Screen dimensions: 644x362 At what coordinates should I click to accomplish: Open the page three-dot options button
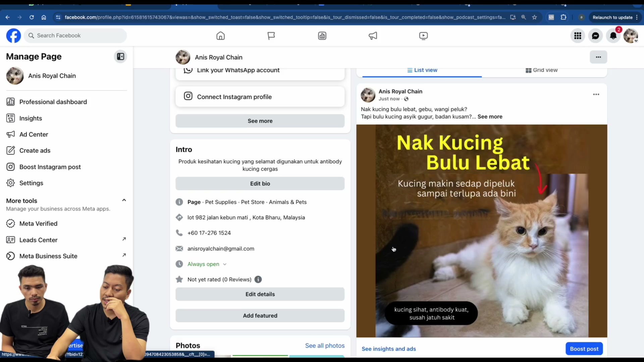(598, 57)
